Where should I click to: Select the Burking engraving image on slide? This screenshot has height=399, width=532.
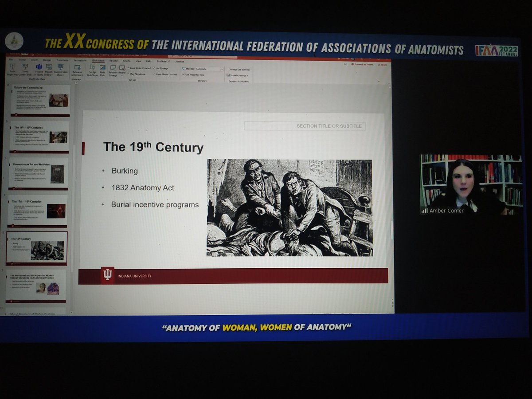click(x=289, y=207)
